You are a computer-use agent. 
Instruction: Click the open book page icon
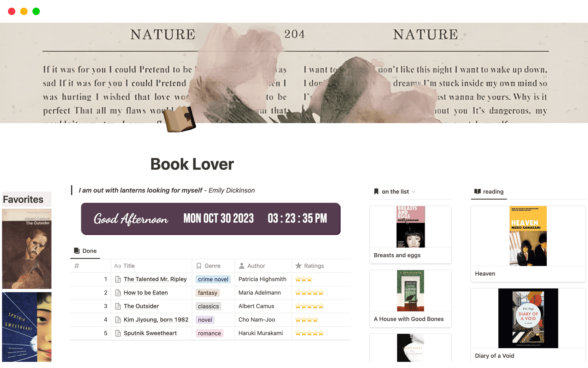[179, 119]
